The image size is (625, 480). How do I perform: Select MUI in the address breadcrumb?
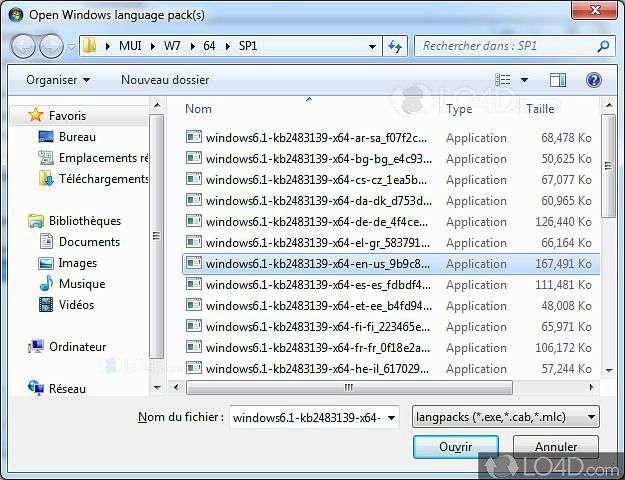[x=130, y=46]
